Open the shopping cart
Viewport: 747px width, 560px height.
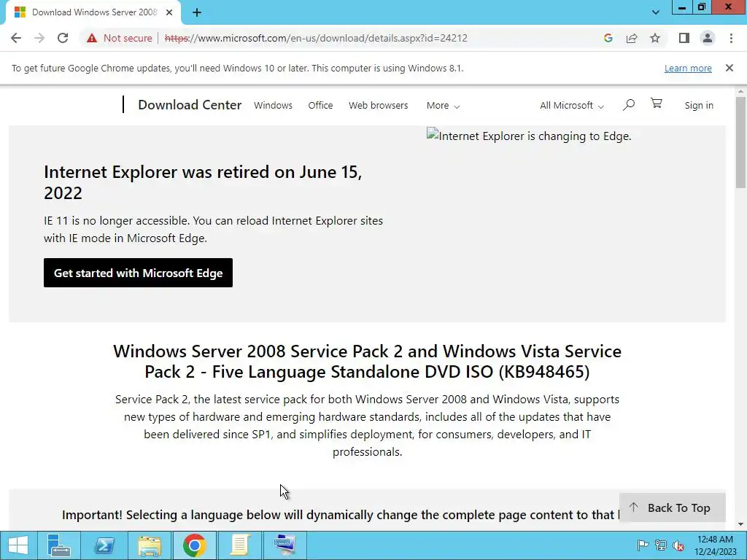coord(657,104)
